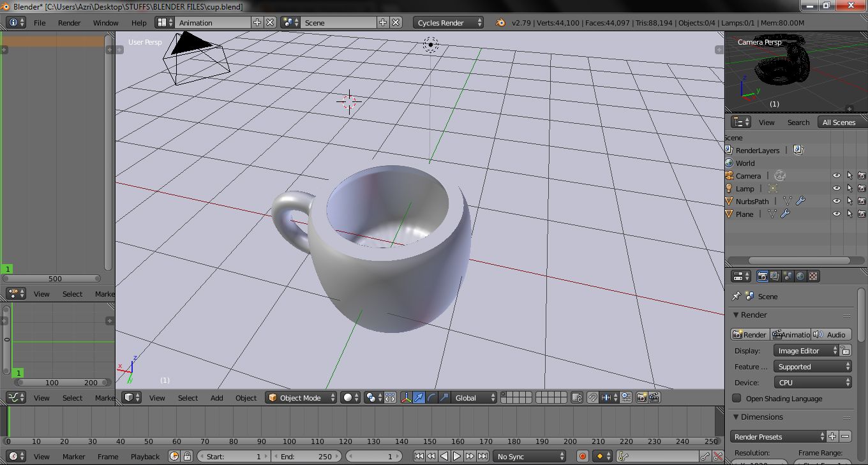The height and width of the screenshot is (465, 868).
Task: Click the Blender logo in info header
Action: (500, 22)
